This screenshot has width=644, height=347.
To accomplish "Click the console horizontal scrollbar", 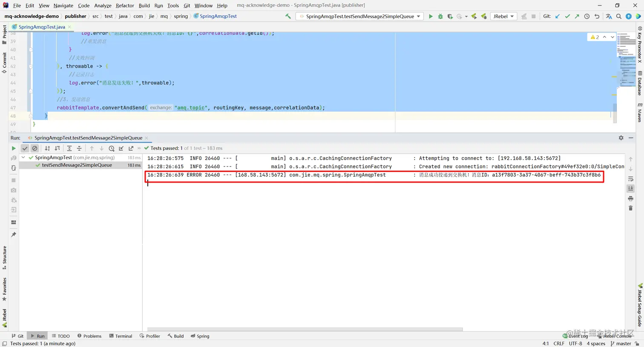I will [305, 329].
